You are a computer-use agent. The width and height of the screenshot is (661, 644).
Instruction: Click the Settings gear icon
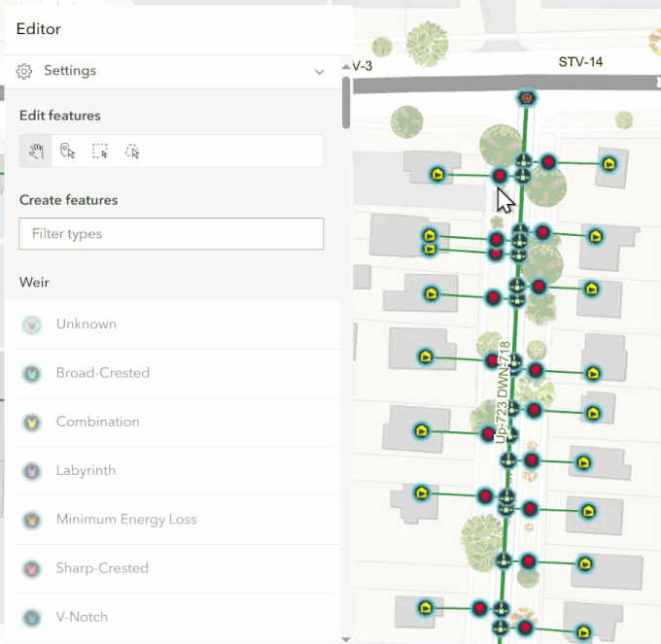tap(25, 71)
